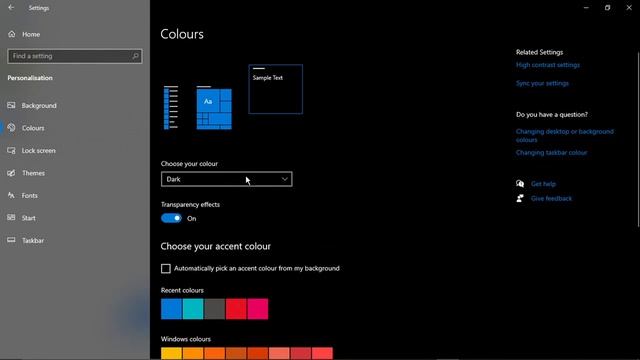The height and width of the screenshot is (360, 640).
Task: Click the Themes brush icon
Action: click(x=11, y=173)
